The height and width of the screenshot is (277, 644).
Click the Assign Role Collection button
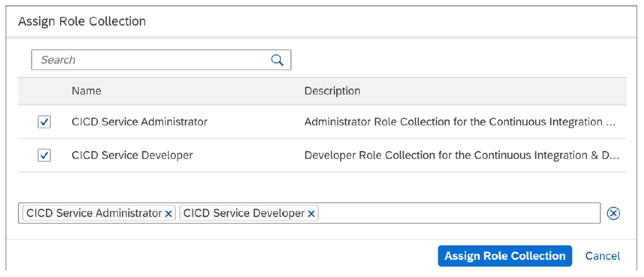[505, 256]
